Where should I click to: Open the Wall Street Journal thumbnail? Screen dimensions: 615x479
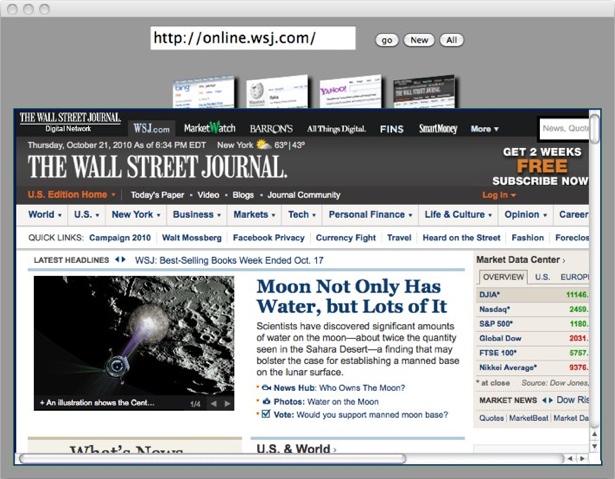pos(424,91)
